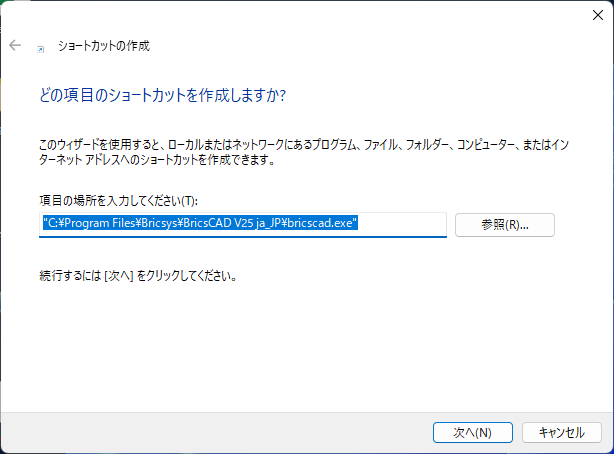Click the ショートカットの作成 title text
The image size is (614, 454).
102,46
